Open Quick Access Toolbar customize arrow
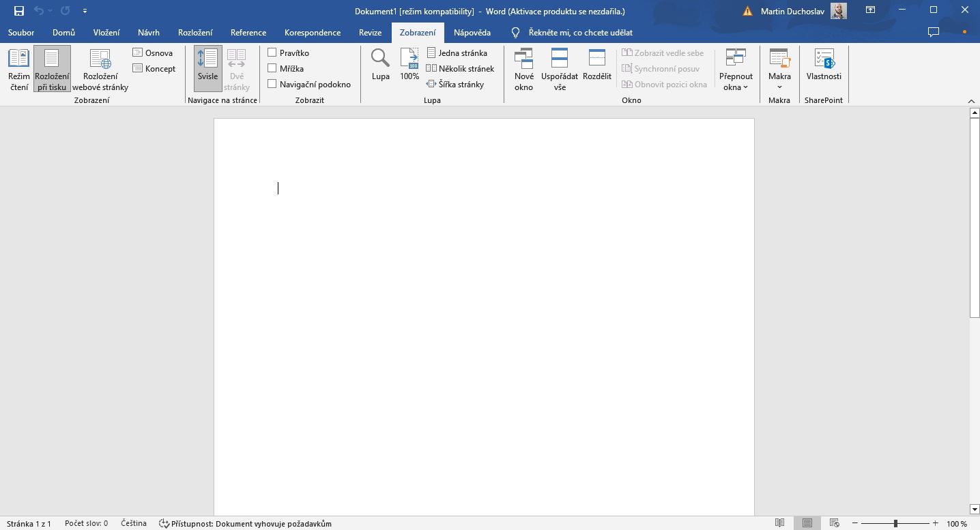The height and width of the screenshot is (530, 980). pyautogui.click(x=85, y=11)
